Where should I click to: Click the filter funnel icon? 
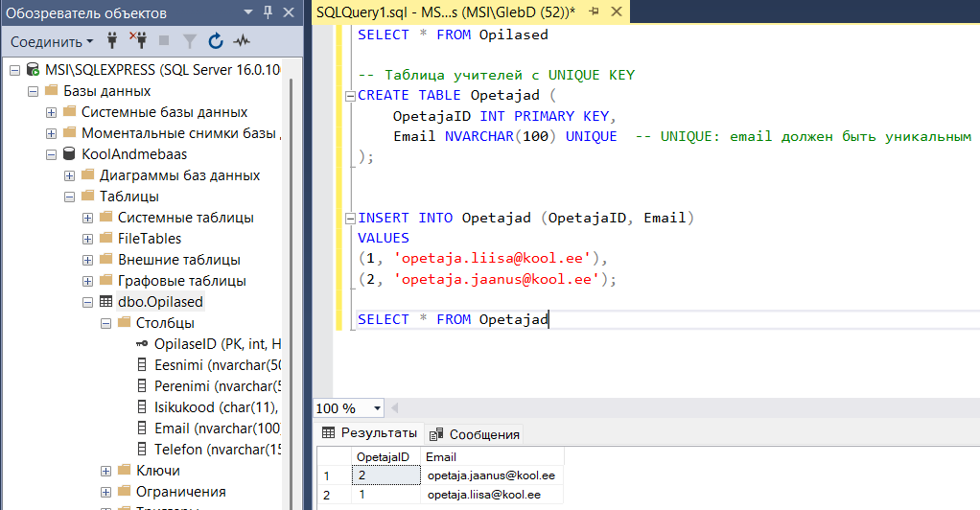point(189,41)
